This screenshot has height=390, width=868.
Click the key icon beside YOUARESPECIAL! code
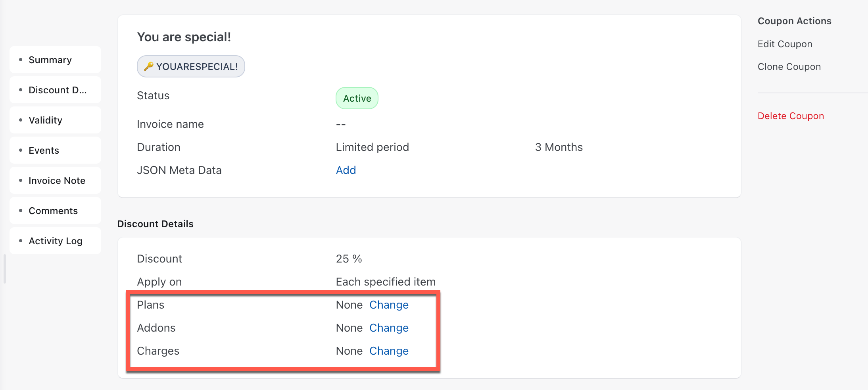point(148,66)
